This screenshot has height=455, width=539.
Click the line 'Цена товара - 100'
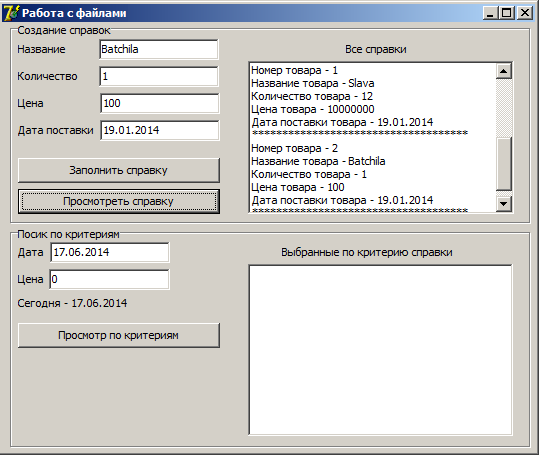[x=298, y=188]
